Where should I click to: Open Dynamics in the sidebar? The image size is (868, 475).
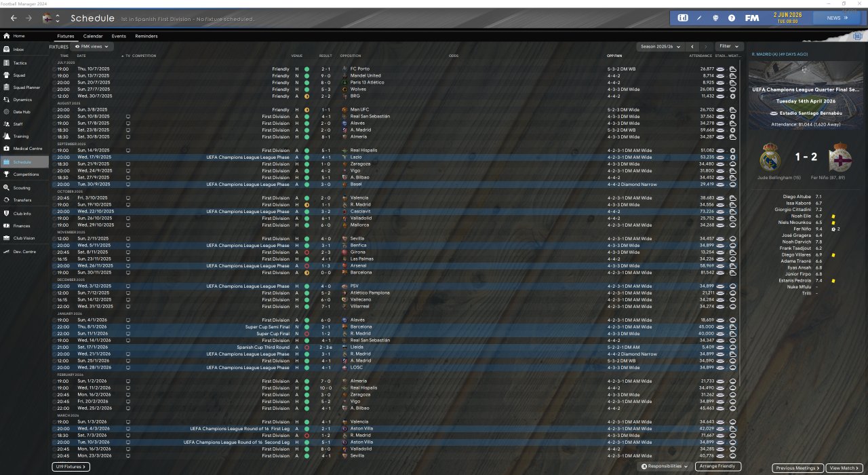point(24,100)
